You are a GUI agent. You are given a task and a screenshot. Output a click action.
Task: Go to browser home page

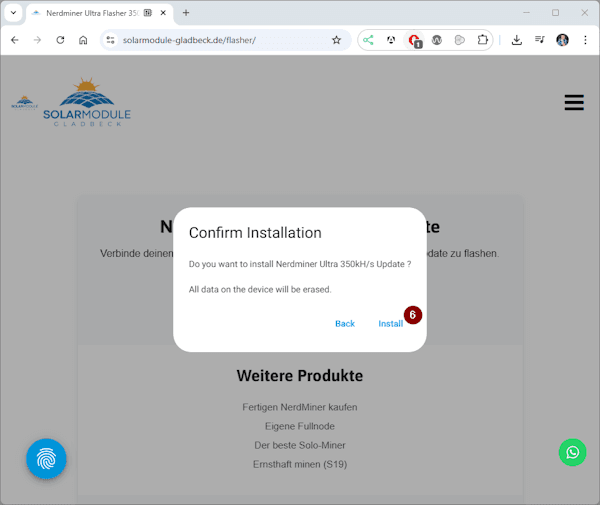point(83,40)
